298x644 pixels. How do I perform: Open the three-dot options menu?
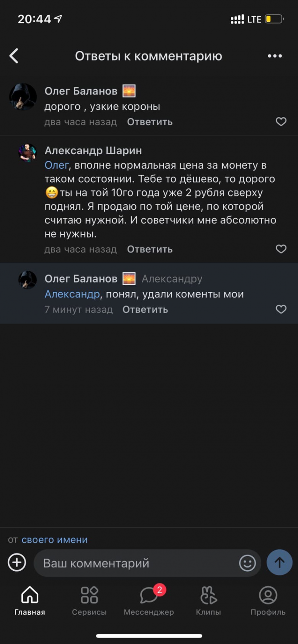click(x=275, y=56)
